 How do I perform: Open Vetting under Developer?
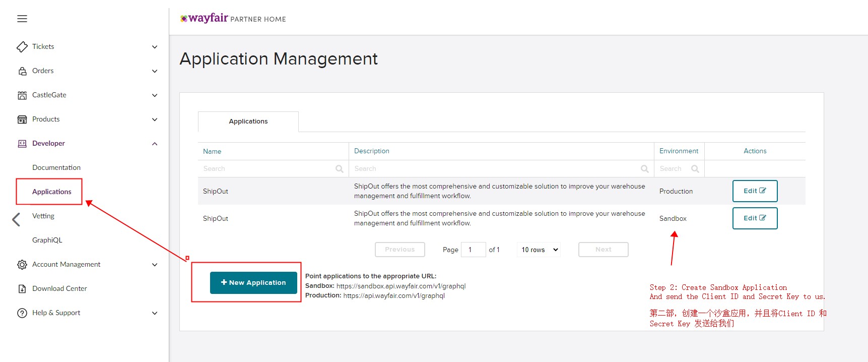43,216
